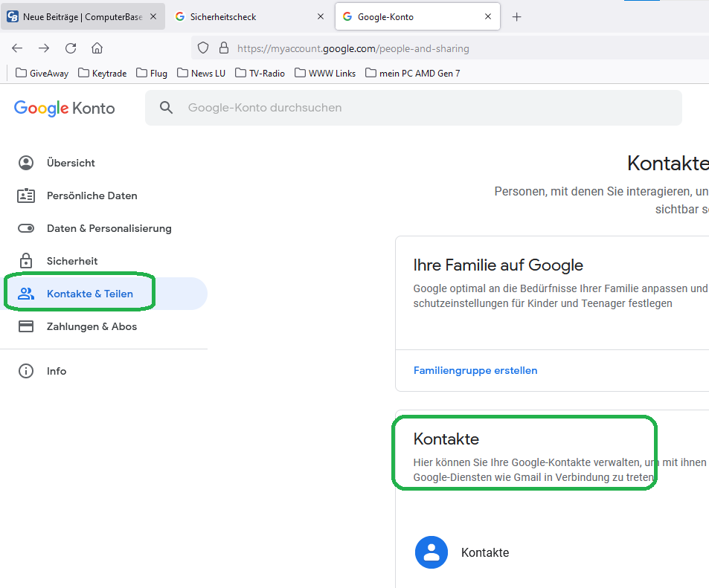Viewport: 709px width, 588px height.
Task: Open the Info sidebar entry
Action: [56, 371]
